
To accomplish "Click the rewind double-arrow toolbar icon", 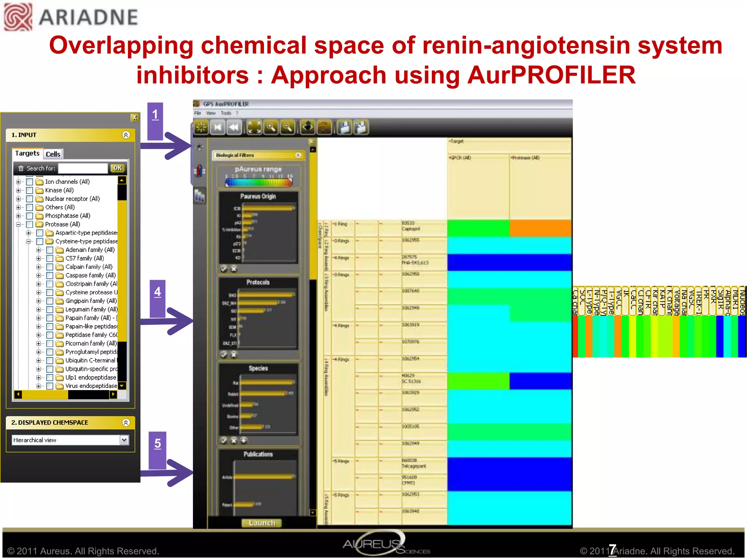I will [234, 127].
